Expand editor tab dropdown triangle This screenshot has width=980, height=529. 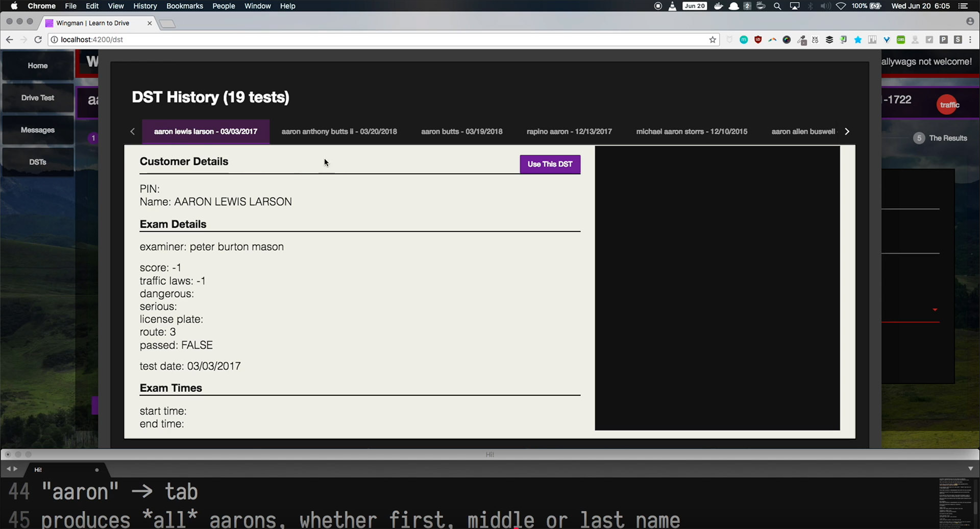click(970, 469)
